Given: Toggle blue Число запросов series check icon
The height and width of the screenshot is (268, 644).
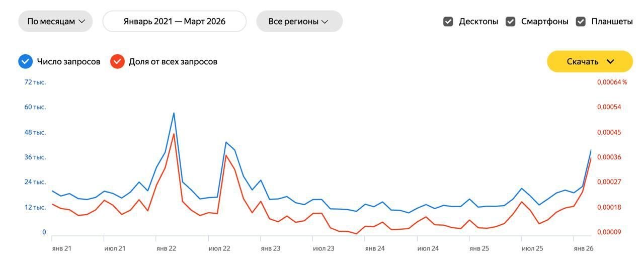Looking at the screenshot, I should (25, 61).
